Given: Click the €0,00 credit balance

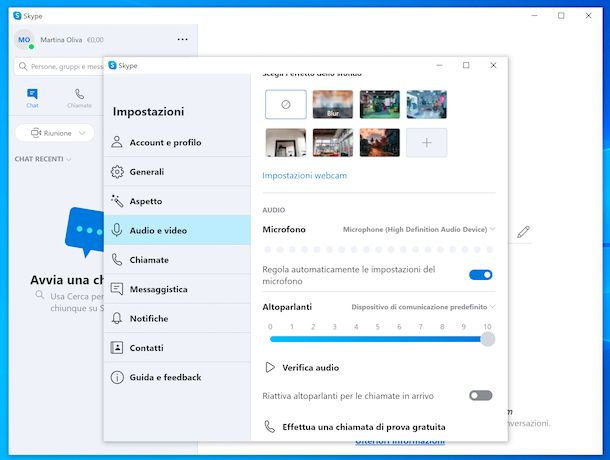Looking at the screenshot, I should pyautogui.click(x=95, y=40).
